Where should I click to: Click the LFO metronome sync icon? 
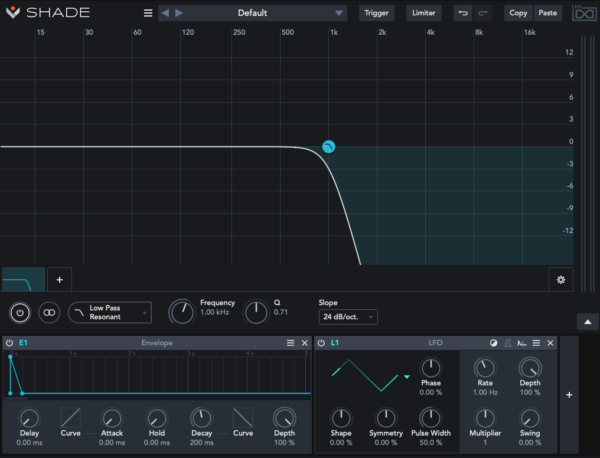(508, 343)
